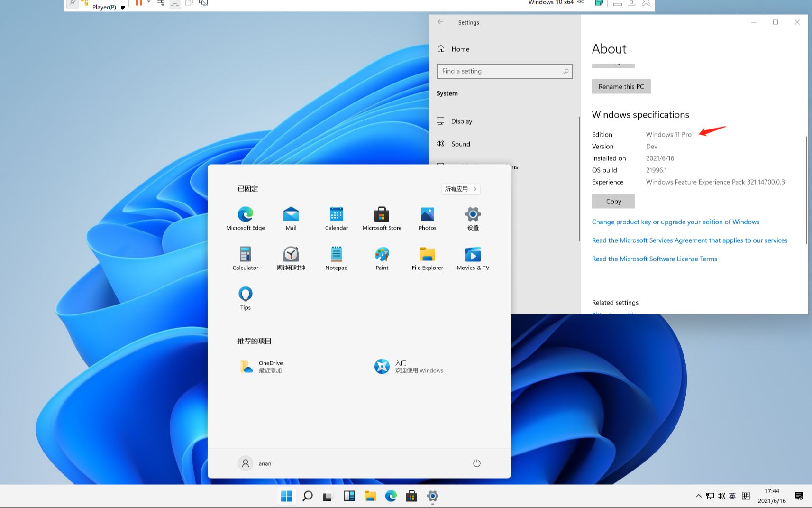Select Sound in the Settings sidebar
Viewport: 812px width, 508px height.
pos(460,144)
